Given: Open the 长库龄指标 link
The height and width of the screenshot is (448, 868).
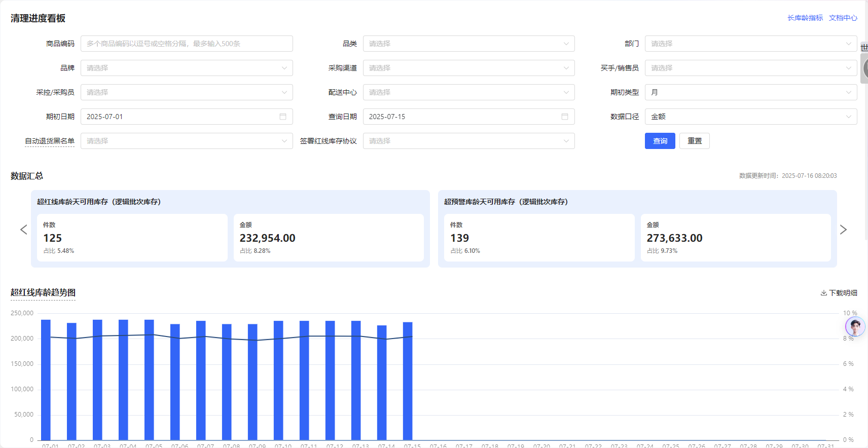Looking at the screenshot, I should pos(805,18).
